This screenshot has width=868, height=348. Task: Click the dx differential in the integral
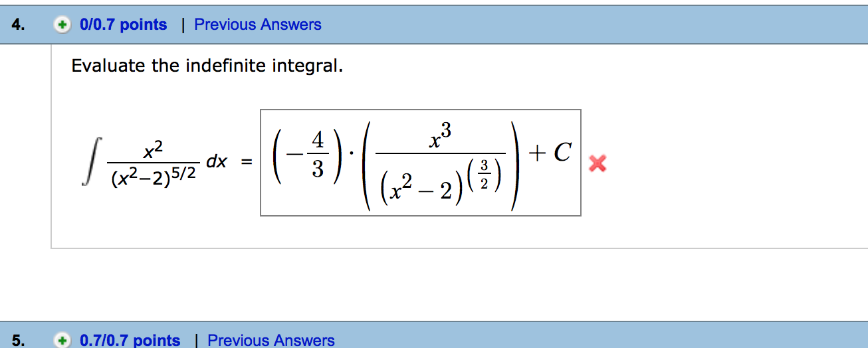pos(217,162)
